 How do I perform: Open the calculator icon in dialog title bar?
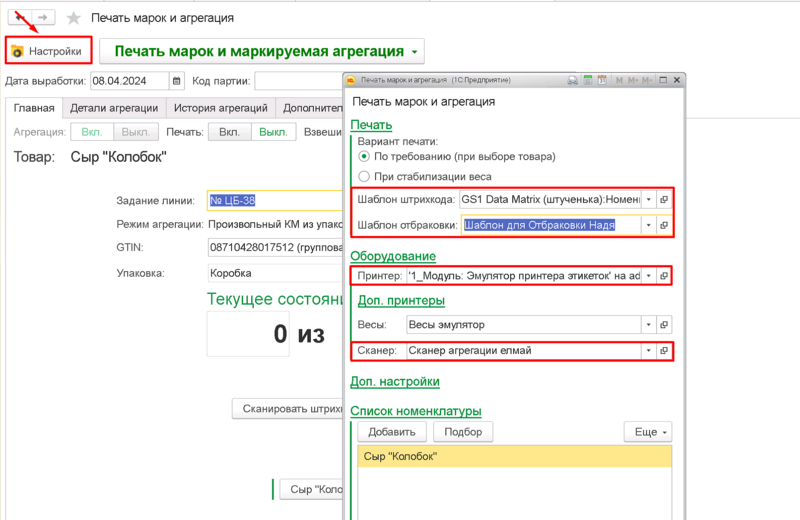pyautogui.click(x=588, y=80)
